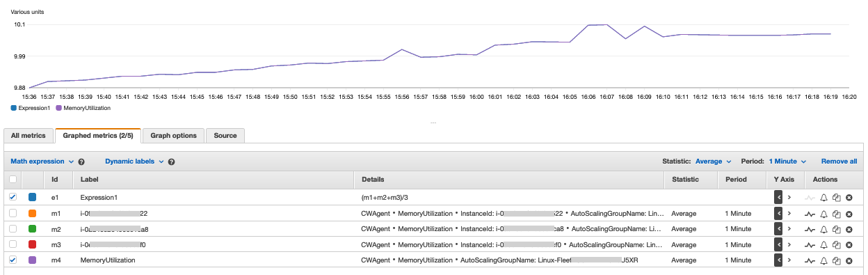The height and width of the screenshot is (275, 868).
Task: Set m2 to left Y axis
Action: (x=779, y=229)
